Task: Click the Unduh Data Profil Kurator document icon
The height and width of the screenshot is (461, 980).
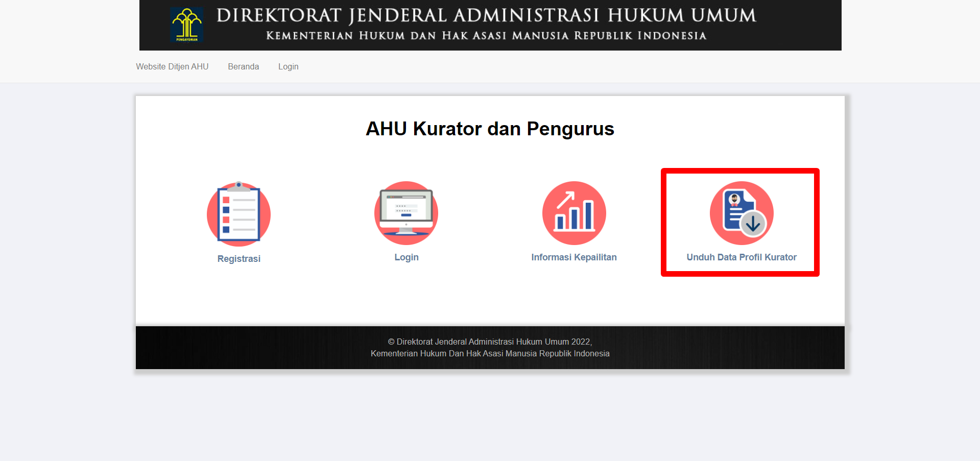Action: pos(742,213)
